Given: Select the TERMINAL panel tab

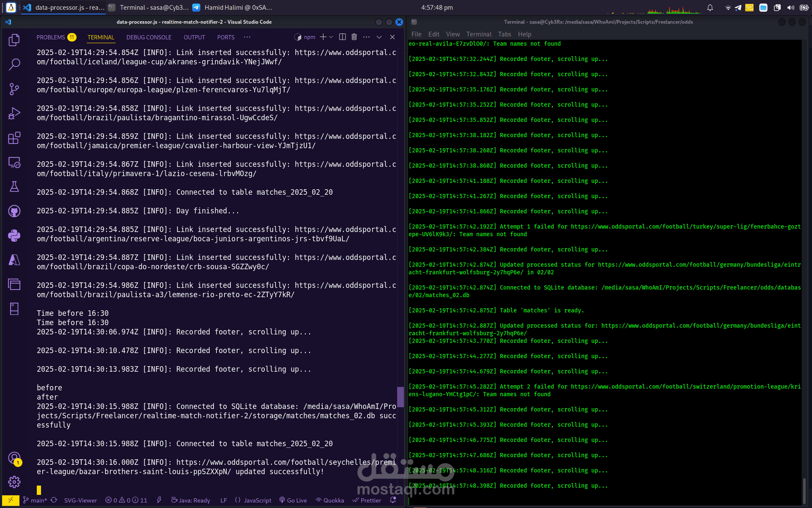Looking at the screenshot, I should pos(101,37).
